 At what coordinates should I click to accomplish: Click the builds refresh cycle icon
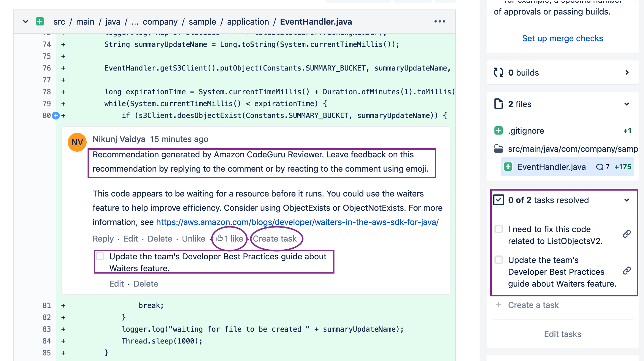point(499,73)
